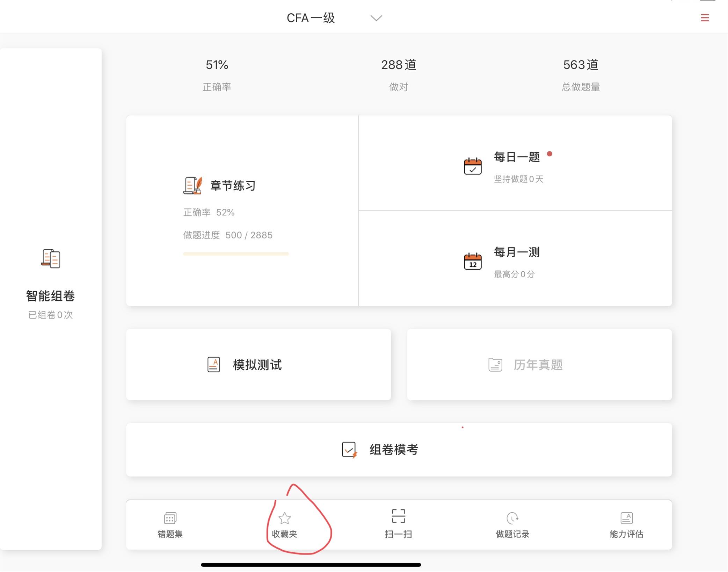
Task: Open the 模拟测试 paper icon
Action: (x=214, y=365)
